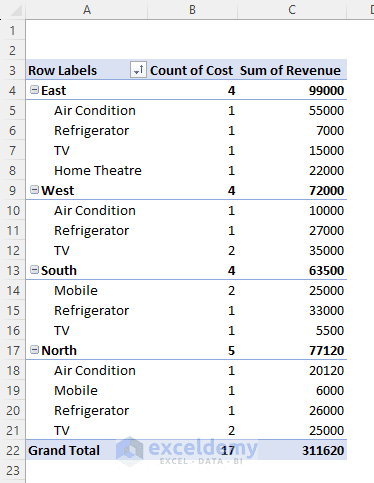Click the East label cell
This screenshot has width=374, height=483.
[x=53, y=90]
